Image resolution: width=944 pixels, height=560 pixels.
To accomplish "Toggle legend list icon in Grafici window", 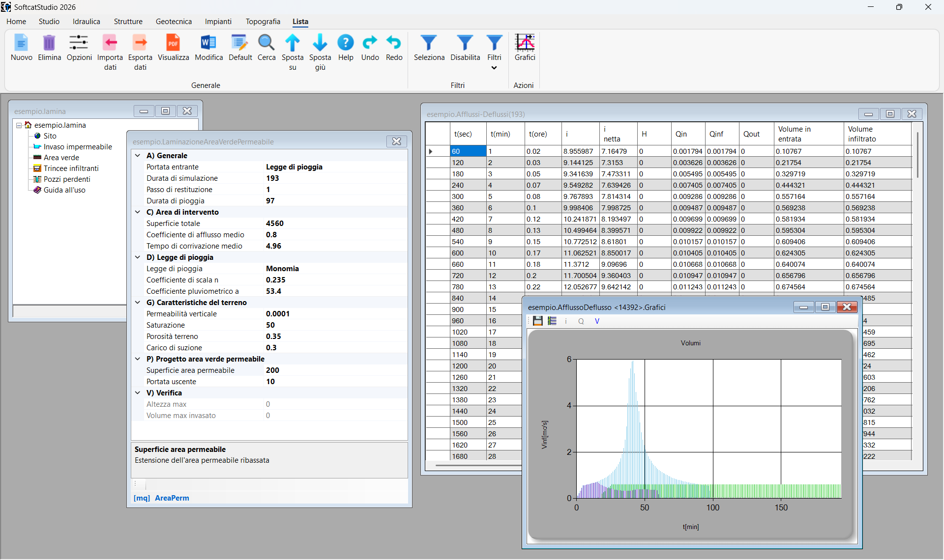I will point(552,321).
